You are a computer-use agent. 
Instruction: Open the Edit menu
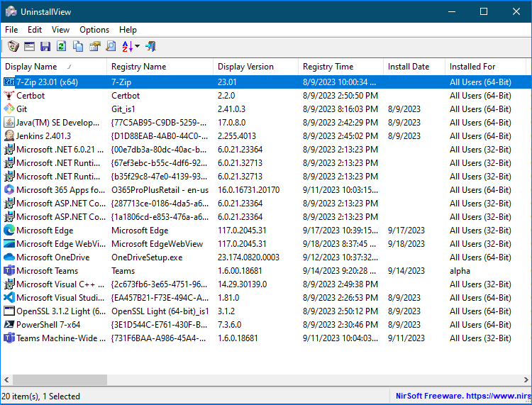point(35,30)
